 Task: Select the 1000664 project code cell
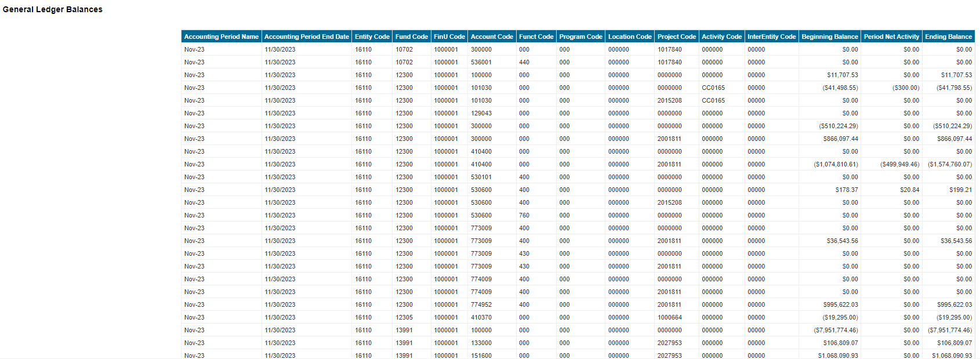click(x=669, y=317)
